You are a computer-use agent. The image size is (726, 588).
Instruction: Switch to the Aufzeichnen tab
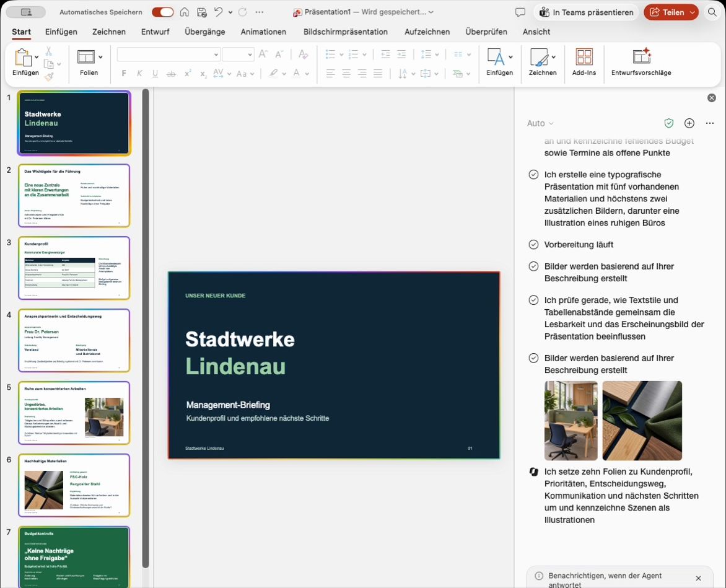[x=427, y=32]
